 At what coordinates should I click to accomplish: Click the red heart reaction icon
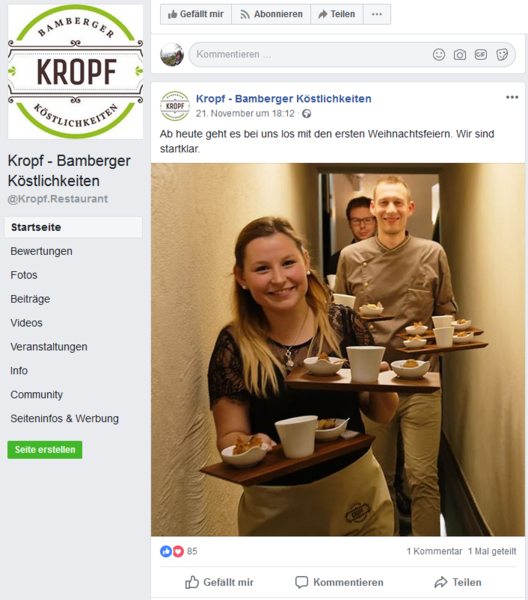click(x=178, y=551)
